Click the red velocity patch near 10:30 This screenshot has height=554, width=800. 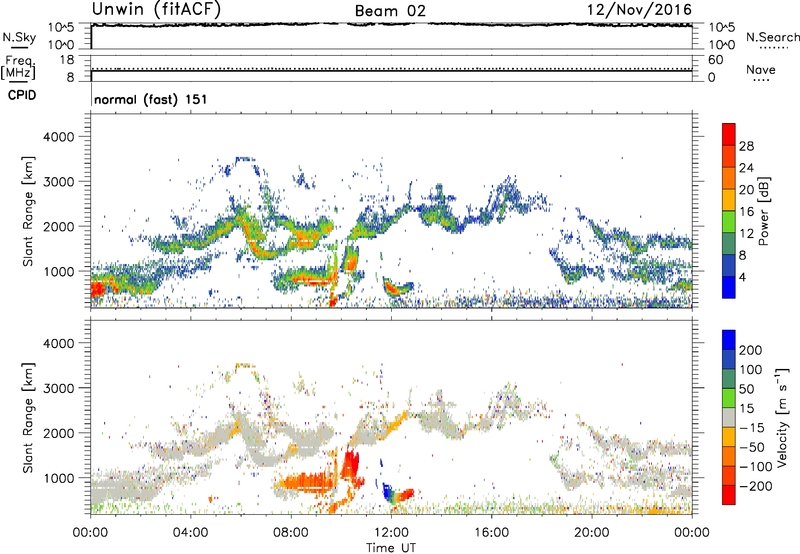tap(351, 464)
